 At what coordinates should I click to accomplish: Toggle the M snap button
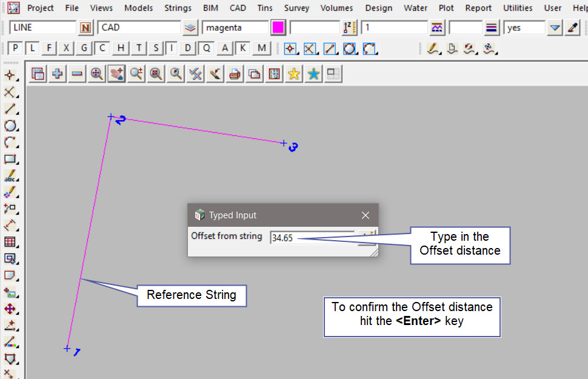coord(261,49)
